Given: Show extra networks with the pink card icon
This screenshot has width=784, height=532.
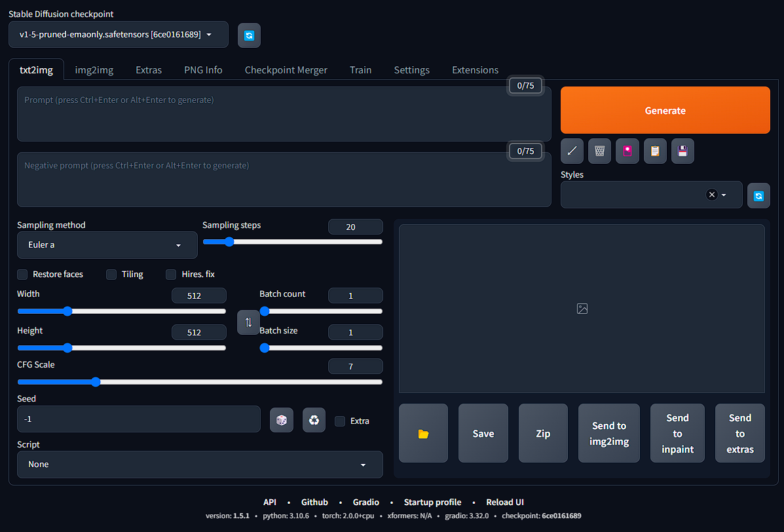Looking at the screenshot, I should [627, 151].
